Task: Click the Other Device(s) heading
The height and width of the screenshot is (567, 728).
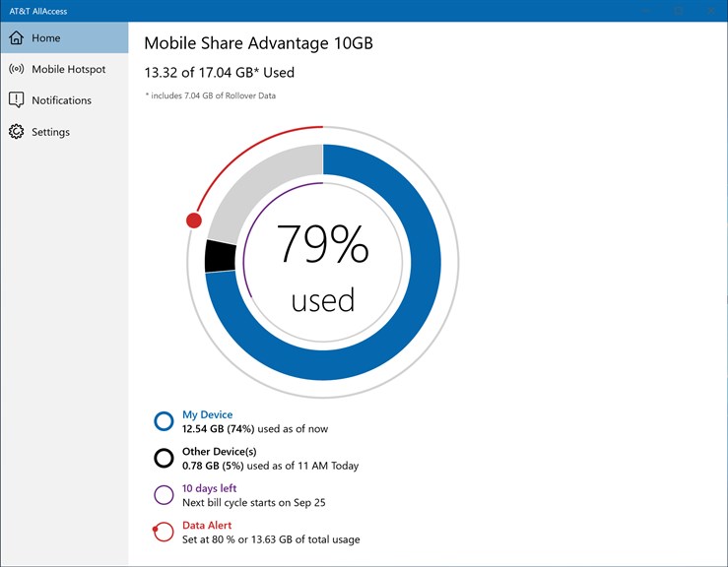Action: 219,452
